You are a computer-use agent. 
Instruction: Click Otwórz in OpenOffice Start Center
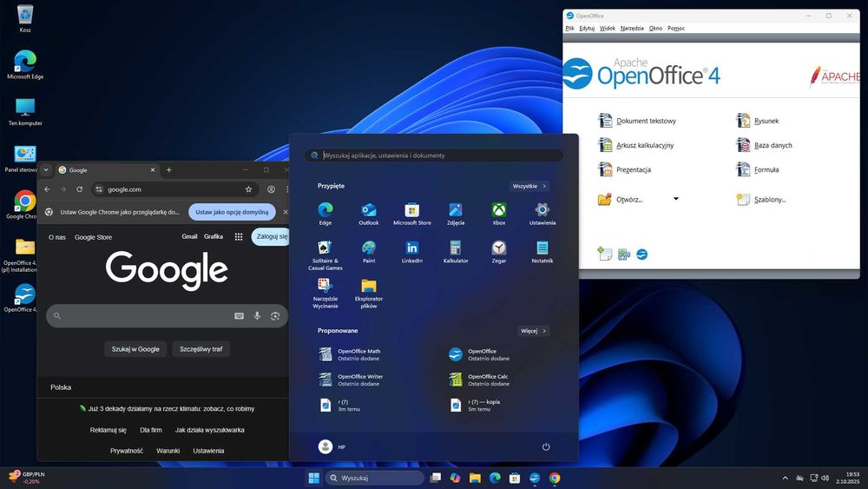click(621, 200)
